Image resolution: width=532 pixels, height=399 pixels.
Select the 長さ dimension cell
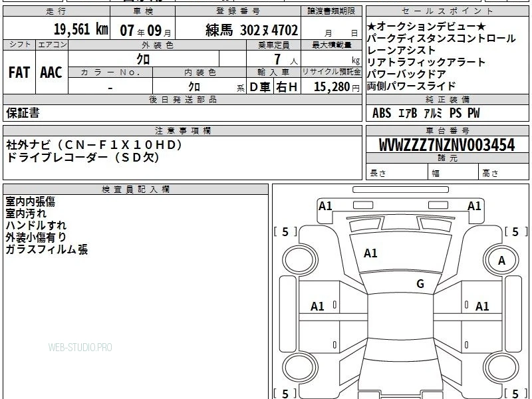397,173
